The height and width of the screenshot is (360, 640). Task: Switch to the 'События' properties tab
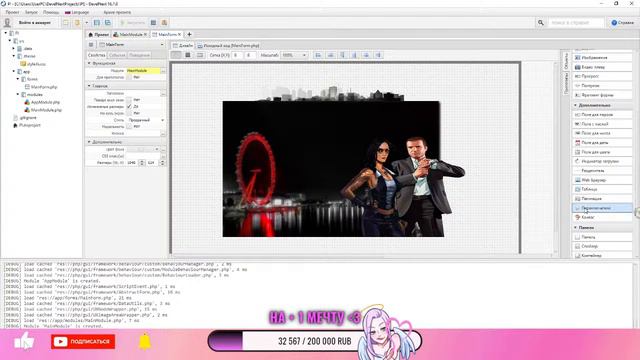[117, 55]
